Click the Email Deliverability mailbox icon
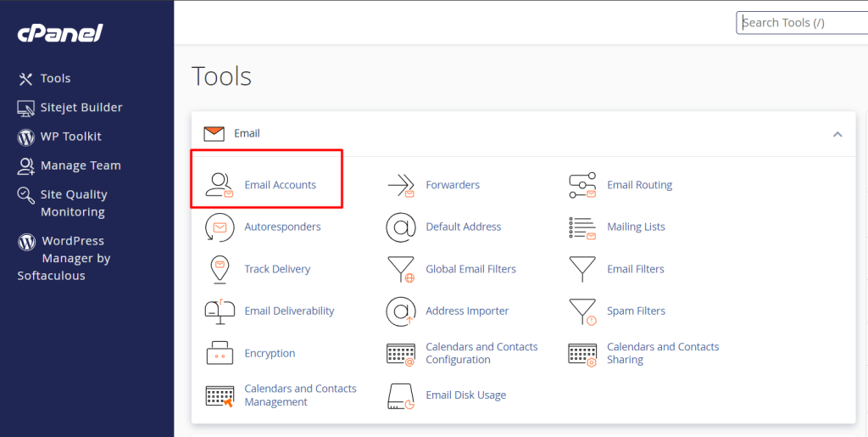The image size is (868, 437). pyautogui.click(x=220, y=311)
